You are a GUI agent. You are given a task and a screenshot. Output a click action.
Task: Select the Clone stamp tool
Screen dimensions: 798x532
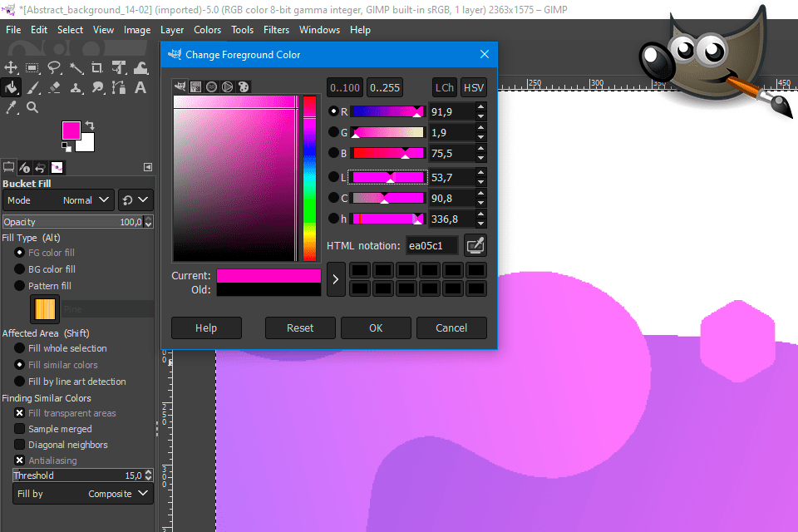coord(76,87)
